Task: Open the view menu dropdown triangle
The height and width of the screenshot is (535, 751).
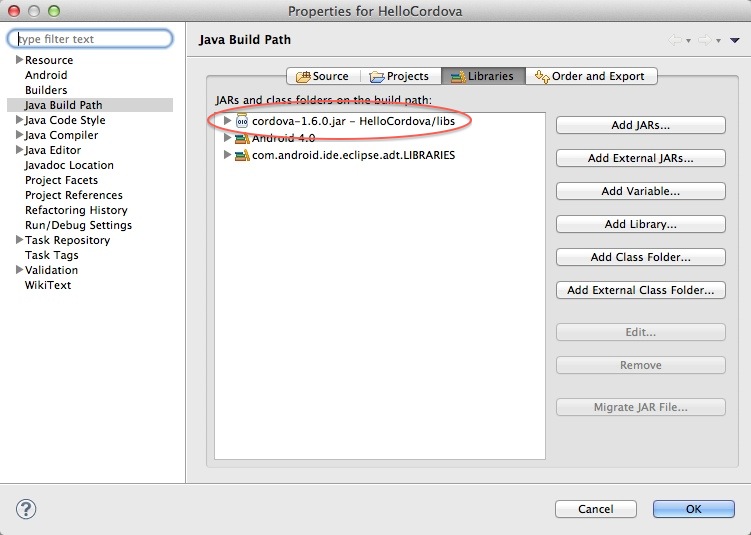Action: pyautogui.click(x=734, y=40)
